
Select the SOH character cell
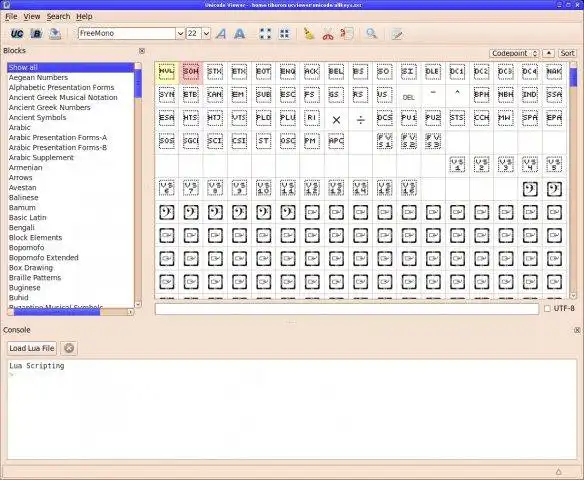pyautogui.click(x=191, y=73)
